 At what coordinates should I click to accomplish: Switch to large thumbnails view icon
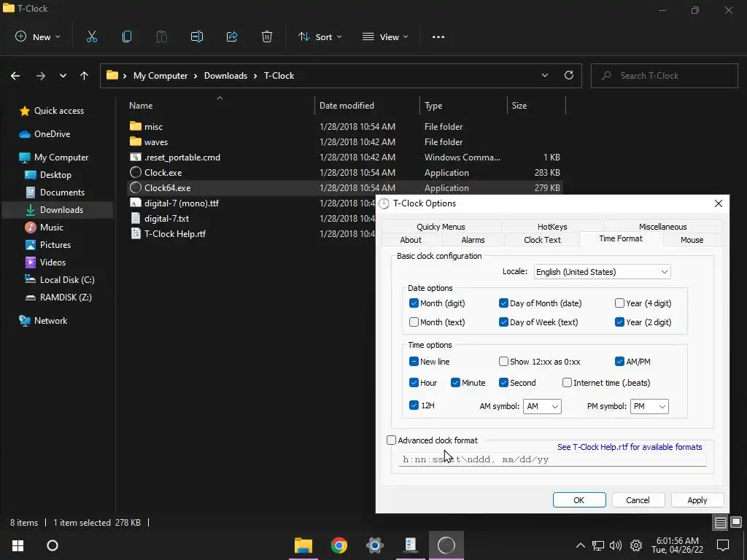(736, 522)
